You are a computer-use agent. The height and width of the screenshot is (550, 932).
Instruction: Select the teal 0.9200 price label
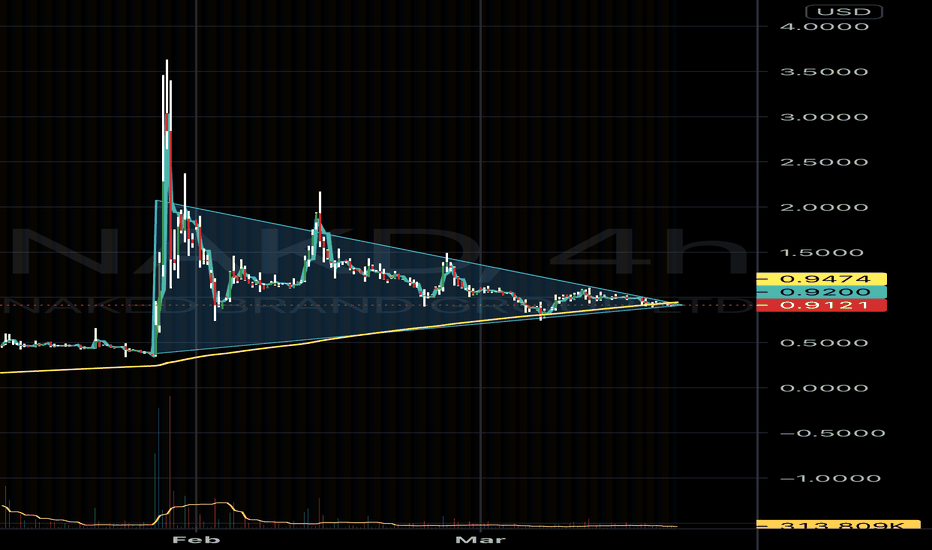pos(821,292)
